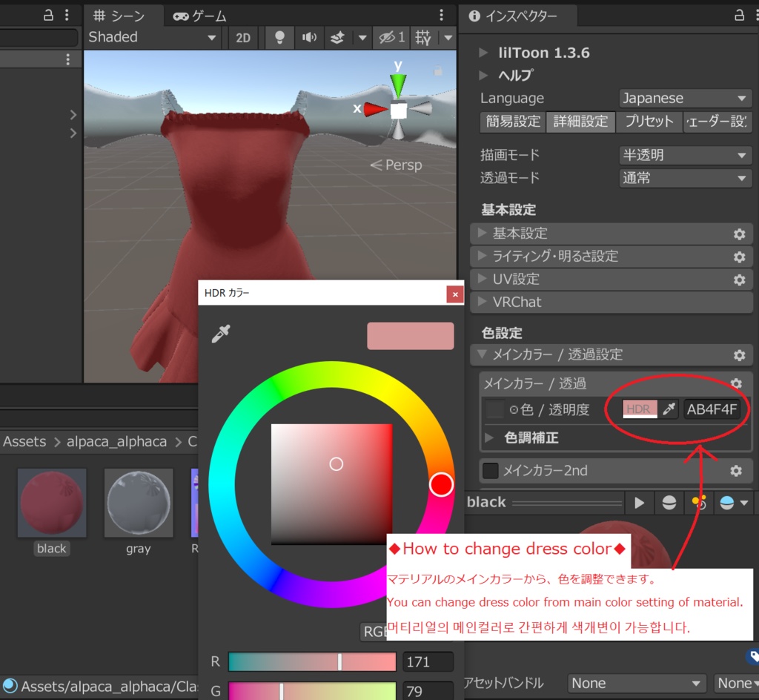Close the HDR カラー window
The width and height of the screenshot is (759, 700).
click(455, 294)
